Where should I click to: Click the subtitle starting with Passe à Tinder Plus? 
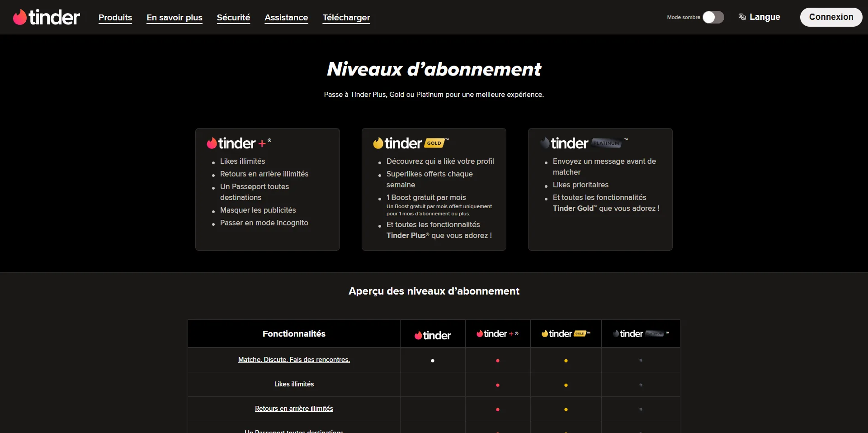click(x=434, y=95)
